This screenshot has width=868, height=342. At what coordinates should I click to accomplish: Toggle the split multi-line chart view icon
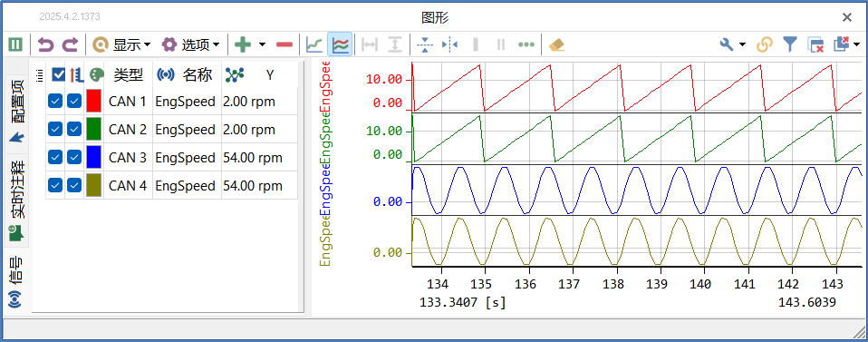(x=340, y=44)
